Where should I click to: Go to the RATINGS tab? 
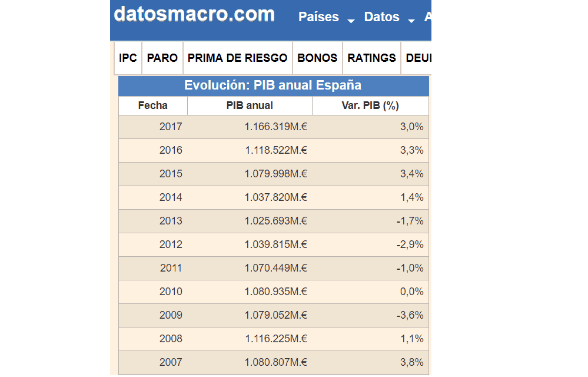point(371,58)
